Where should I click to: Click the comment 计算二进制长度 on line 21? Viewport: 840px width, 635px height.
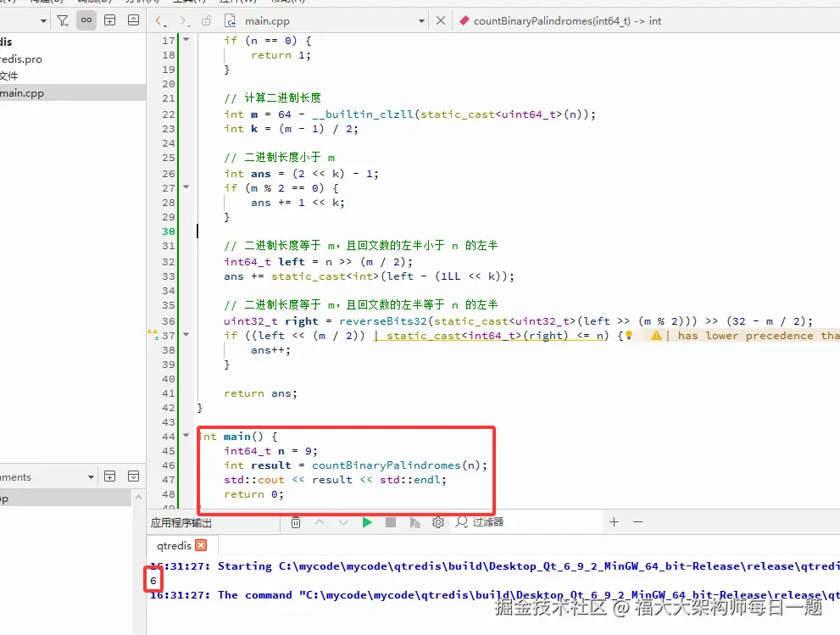[282, 97]
